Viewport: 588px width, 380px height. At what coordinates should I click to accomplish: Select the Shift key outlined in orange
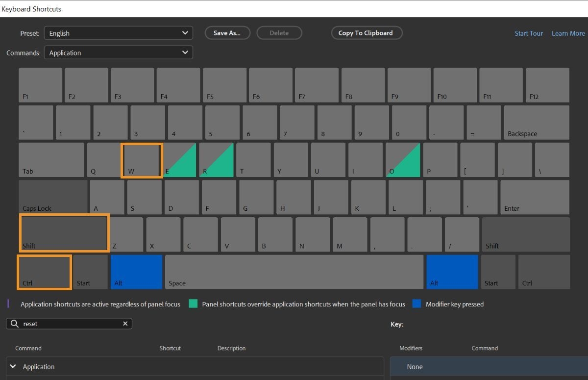(x=64, y=233)
